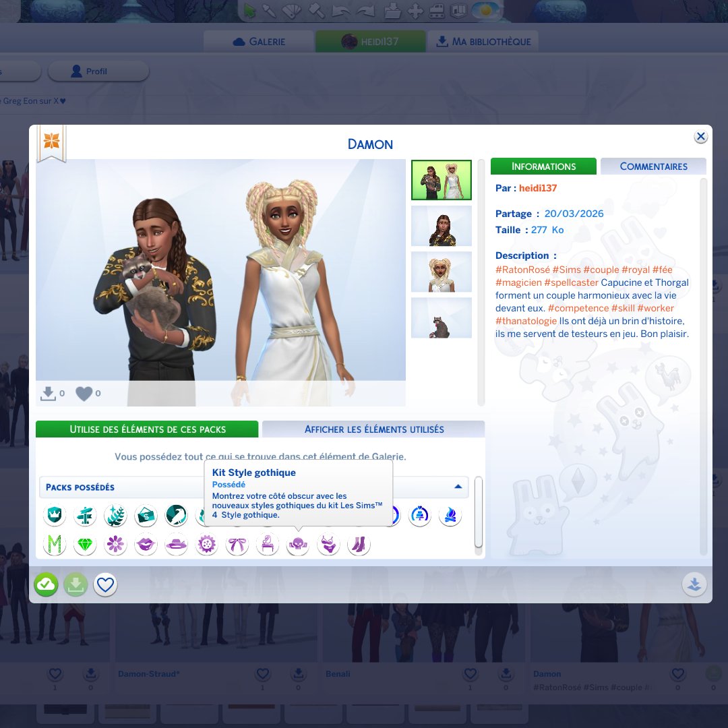Open the heidi137 tab
The width and height of the screenshot is (728, 728).
(x=371, y=42)
